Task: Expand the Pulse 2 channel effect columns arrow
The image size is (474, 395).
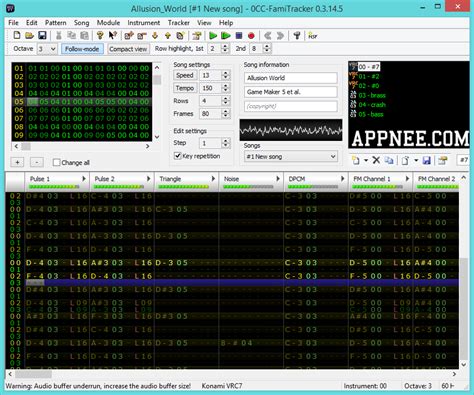Action: pos(149,179)
